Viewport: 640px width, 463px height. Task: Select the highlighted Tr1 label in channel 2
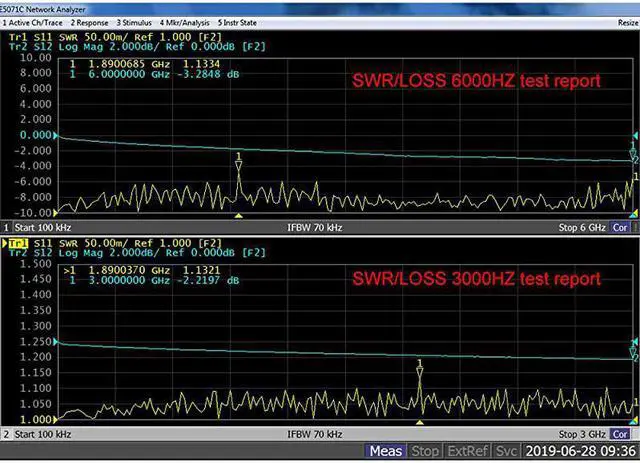point(18,244)
